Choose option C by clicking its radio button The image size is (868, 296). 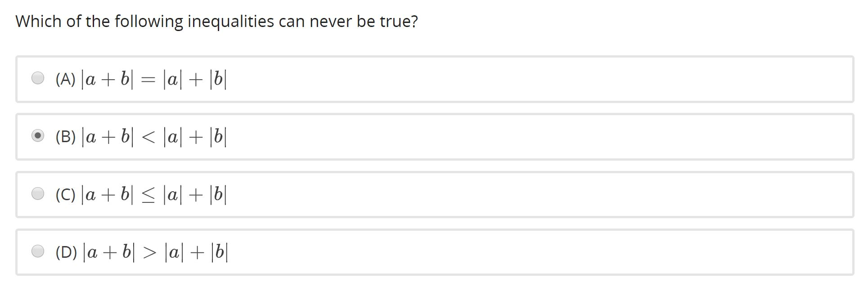click(x=39, y=193)
